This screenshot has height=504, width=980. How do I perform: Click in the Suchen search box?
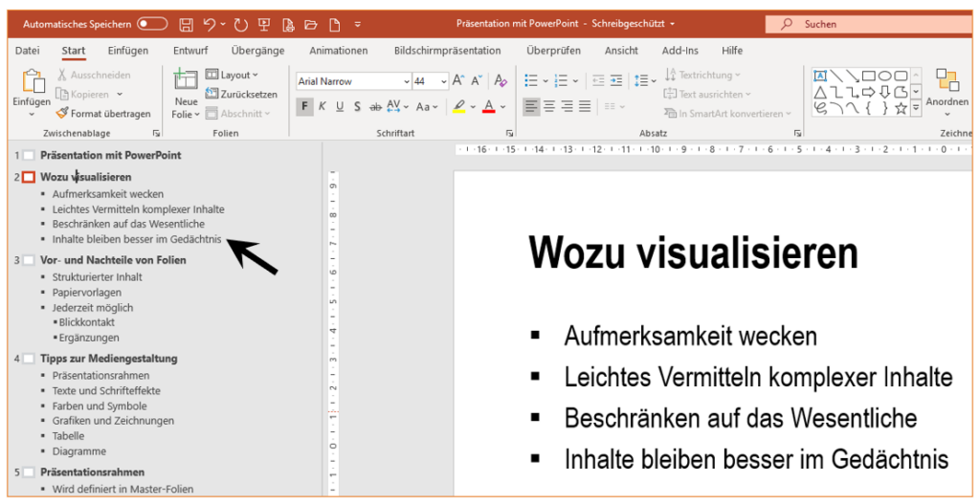[869, 24]
